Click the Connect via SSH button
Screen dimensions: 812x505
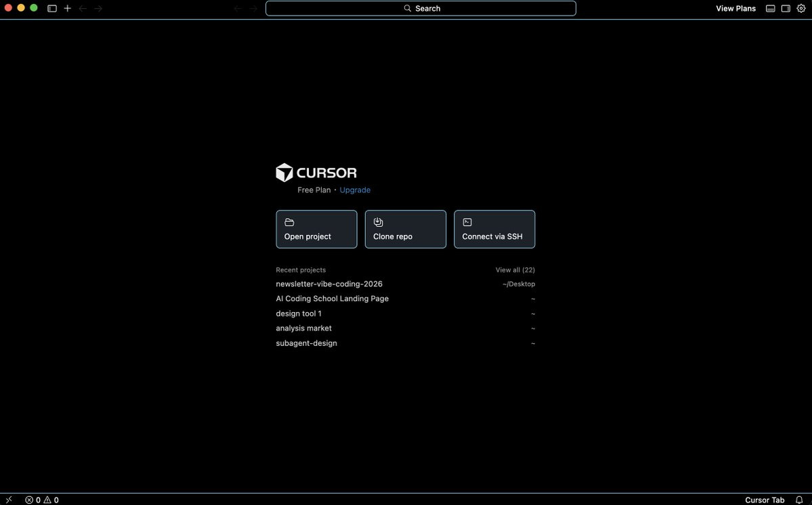(x=494, y=229)
